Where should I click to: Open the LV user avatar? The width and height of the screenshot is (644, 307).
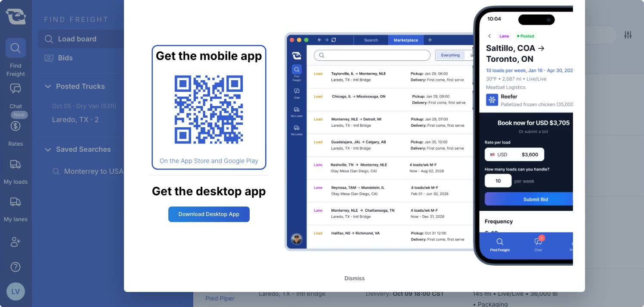pyautogui.click(x=15, y=291)
